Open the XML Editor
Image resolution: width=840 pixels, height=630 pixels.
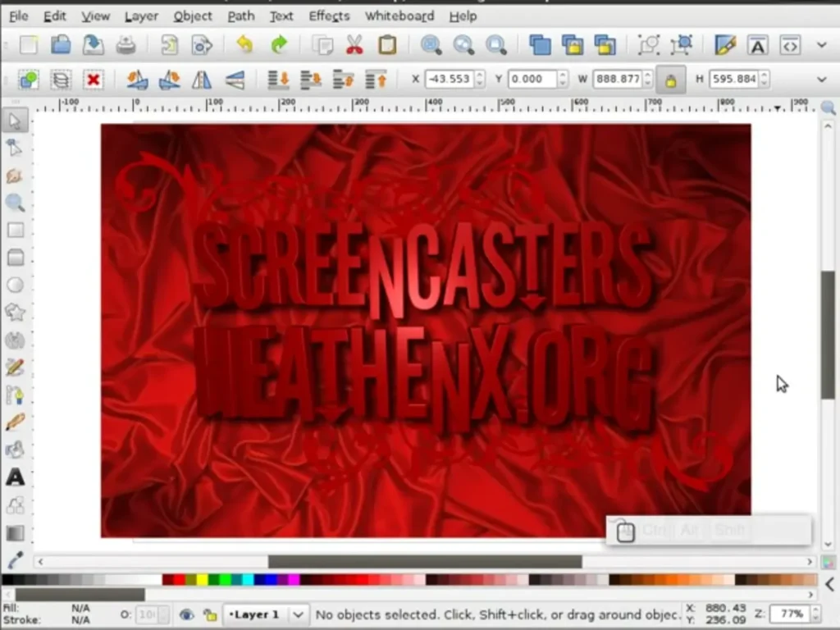point(790,45)
